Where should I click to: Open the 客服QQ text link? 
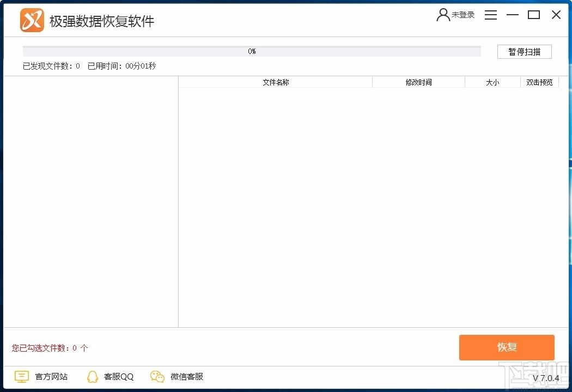(x=119, y=377)
